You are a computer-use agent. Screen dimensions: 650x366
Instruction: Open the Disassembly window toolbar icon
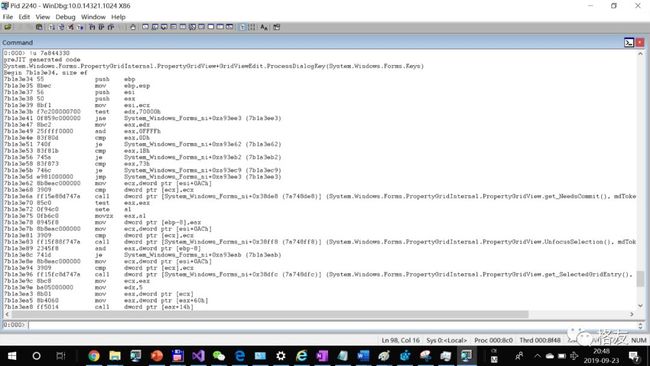click(x=201, y=27)
